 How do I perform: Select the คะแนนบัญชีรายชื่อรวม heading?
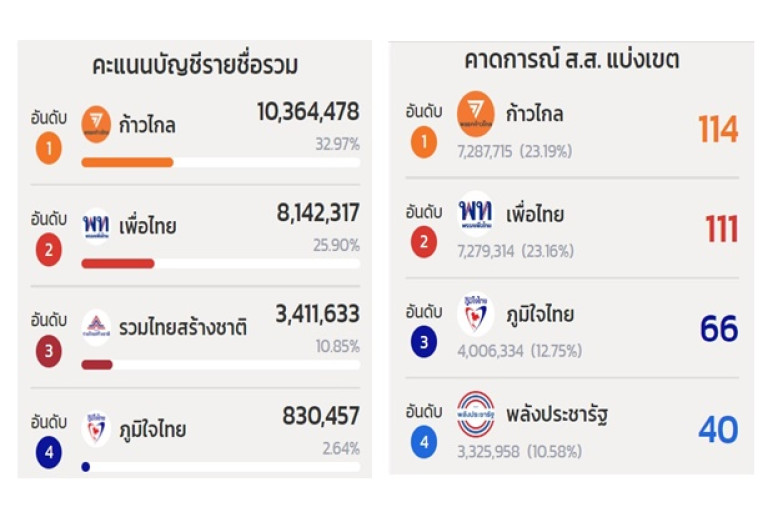195,66
